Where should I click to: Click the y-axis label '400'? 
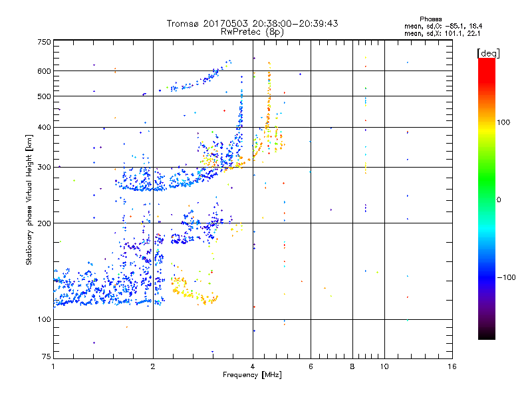pyautogui.click(x=44, y=127)
